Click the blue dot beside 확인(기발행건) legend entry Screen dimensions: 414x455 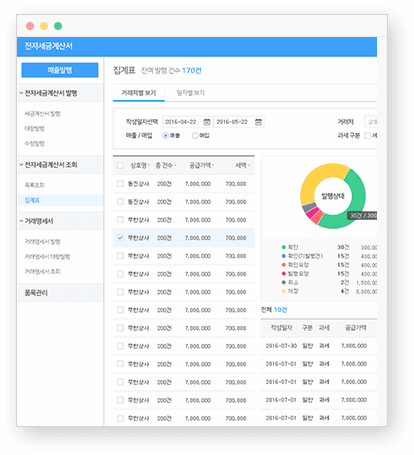(x=284, y=256)
